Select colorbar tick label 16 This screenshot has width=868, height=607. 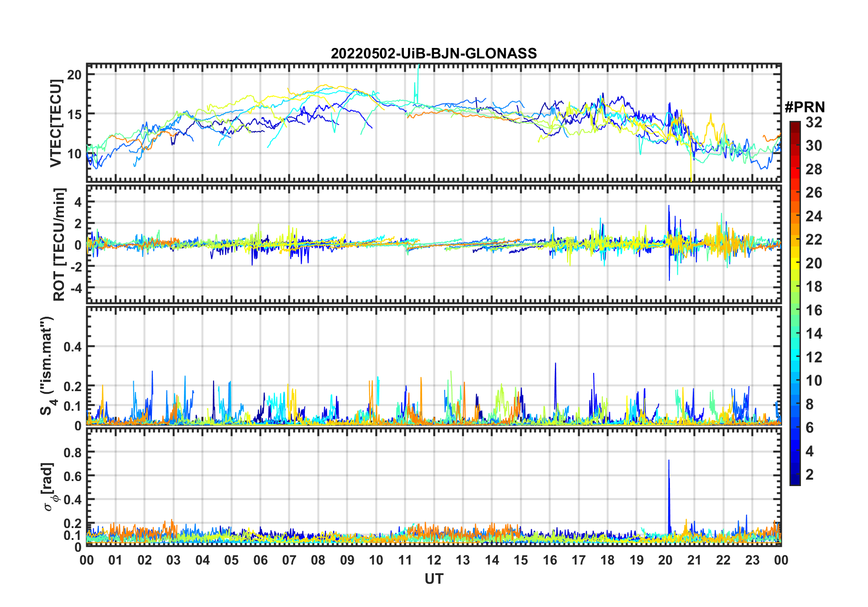pyautogui.click(x=814, y=310)
